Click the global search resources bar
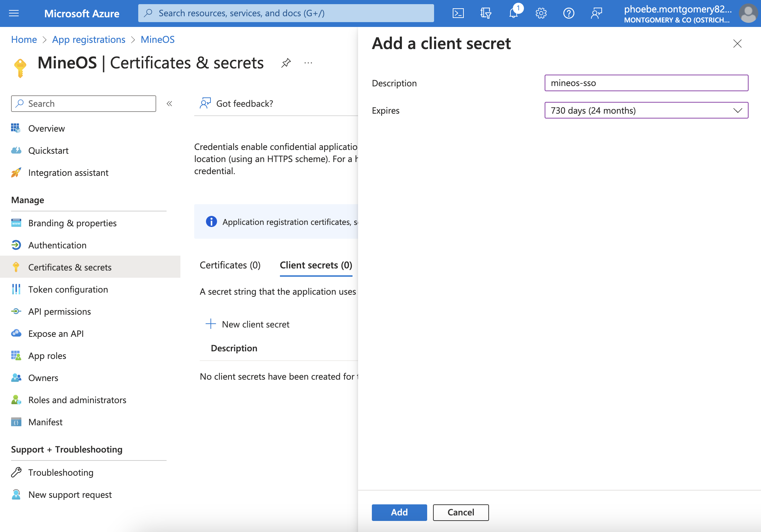Viewport: 761px width, 532px height. point(286,13)
